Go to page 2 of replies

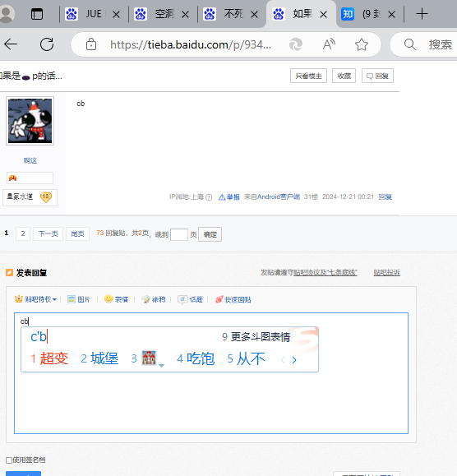pyautogui.click(x=23, y=233)
